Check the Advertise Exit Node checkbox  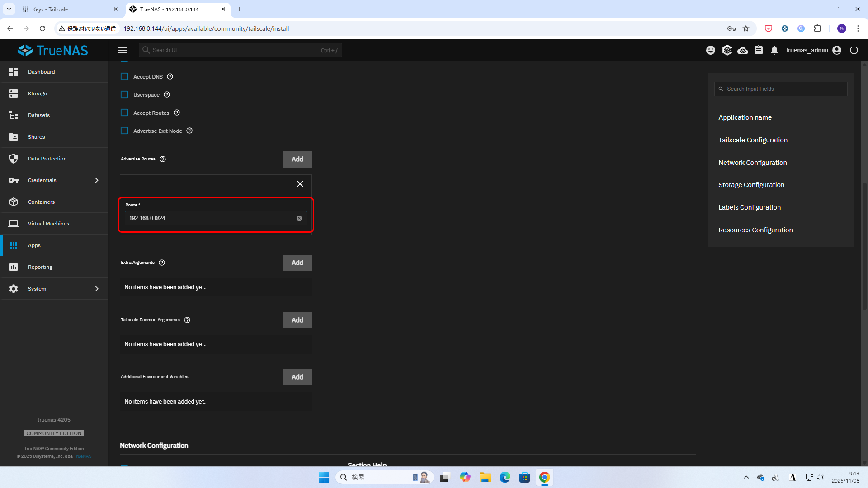pyautogui.click(x=124, y=131)
